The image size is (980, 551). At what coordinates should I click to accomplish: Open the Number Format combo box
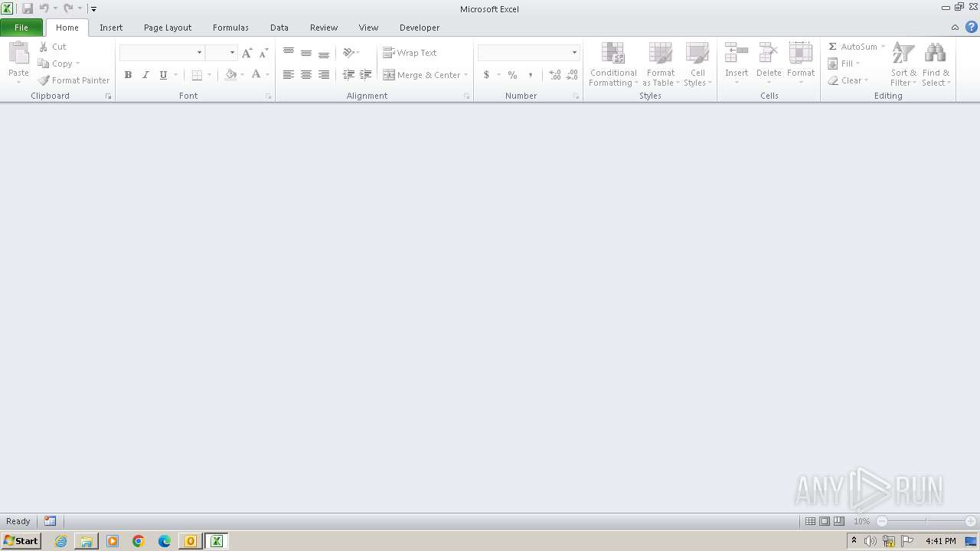528,53
